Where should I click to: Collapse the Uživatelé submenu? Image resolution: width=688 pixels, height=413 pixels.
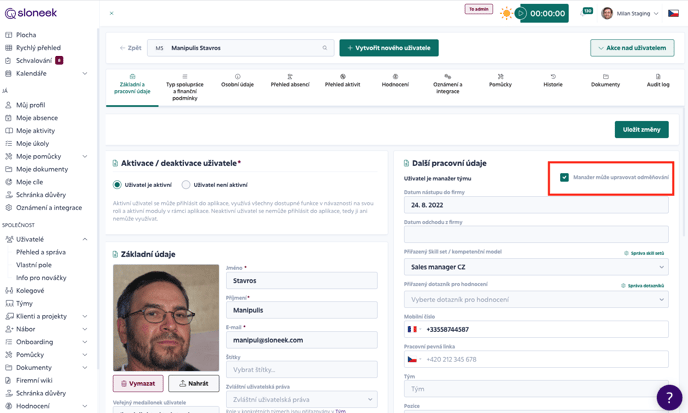[x=85, y=239]
